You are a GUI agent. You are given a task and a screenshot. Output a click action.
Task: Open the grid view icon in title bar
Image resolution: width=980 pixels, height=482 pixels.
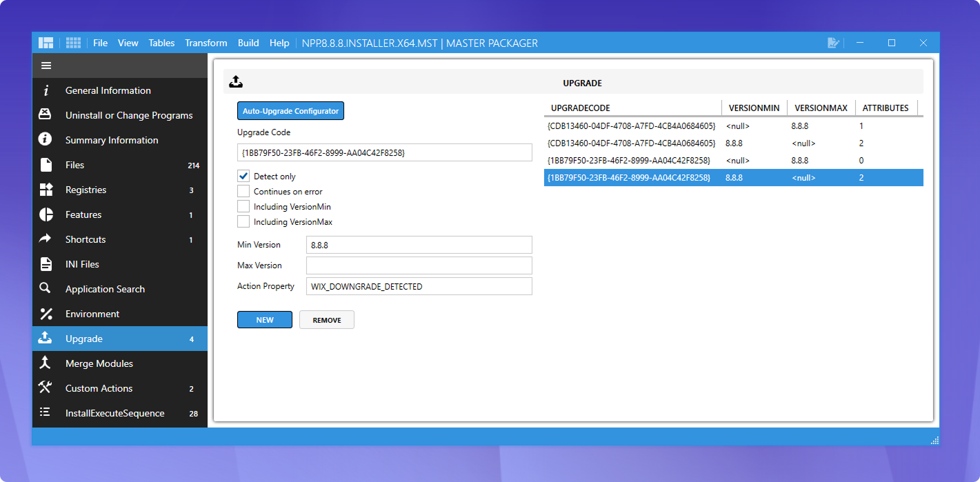(x=73, y=43)
